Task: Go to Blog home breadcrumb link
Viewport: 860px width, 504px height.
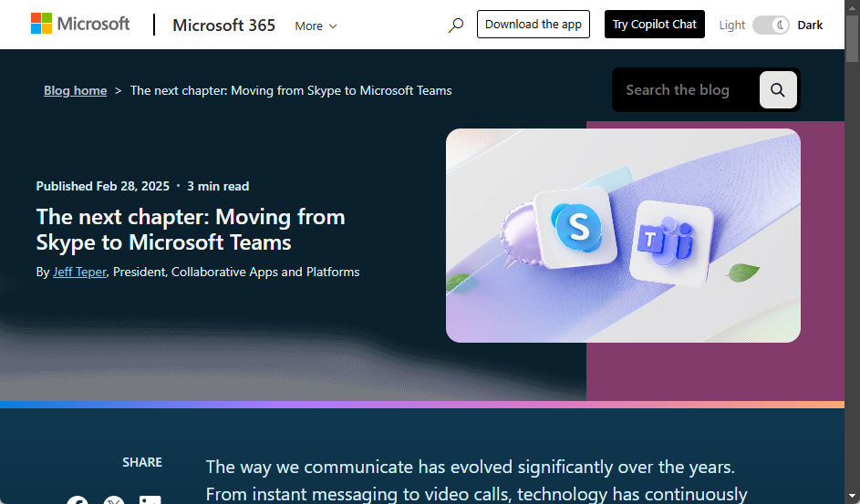Action: 75,90
